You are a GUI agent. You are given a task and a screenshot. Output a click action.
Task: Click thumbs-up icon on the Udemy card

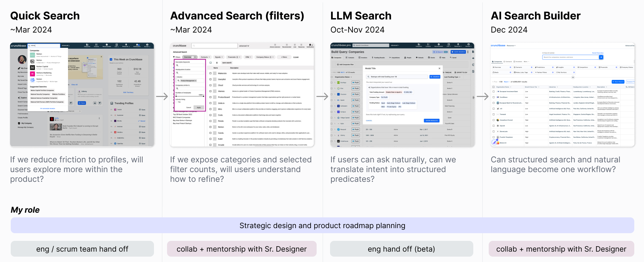(x=95, y=103)
